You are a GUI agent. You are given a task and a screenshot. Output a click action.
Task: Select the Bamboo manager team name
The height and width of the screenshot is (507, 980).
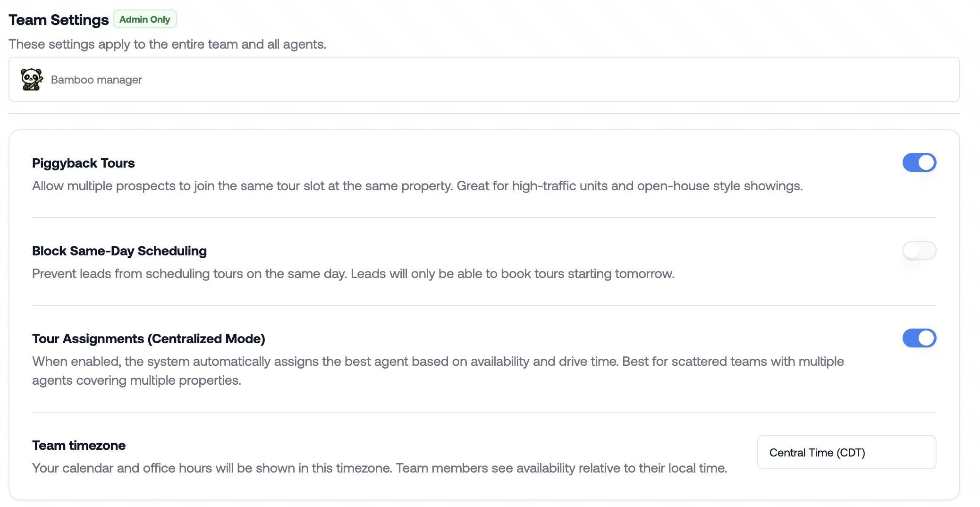96,80
